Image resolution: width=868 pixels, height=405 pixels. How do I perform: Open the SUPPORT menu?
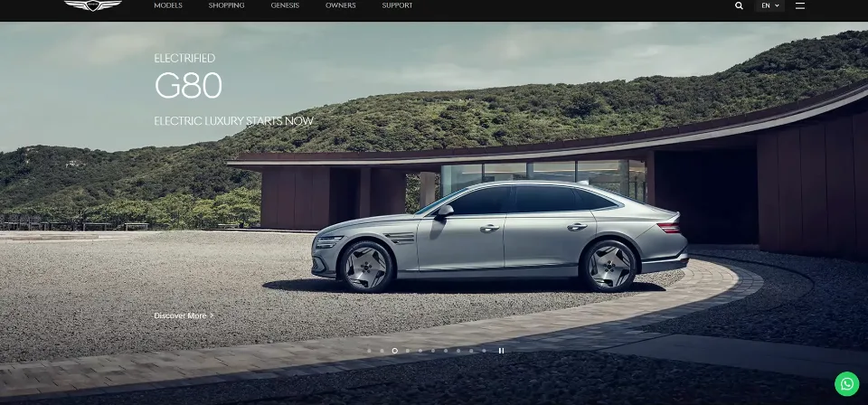click(x=397, y=5)
